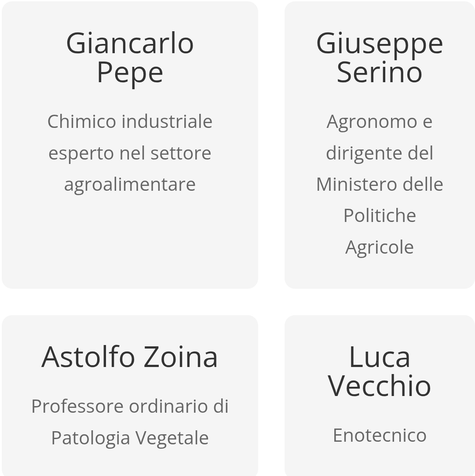Click the word 'Serino' in second card
This screenshot has width=475, height=476.
tap(380, 72)
